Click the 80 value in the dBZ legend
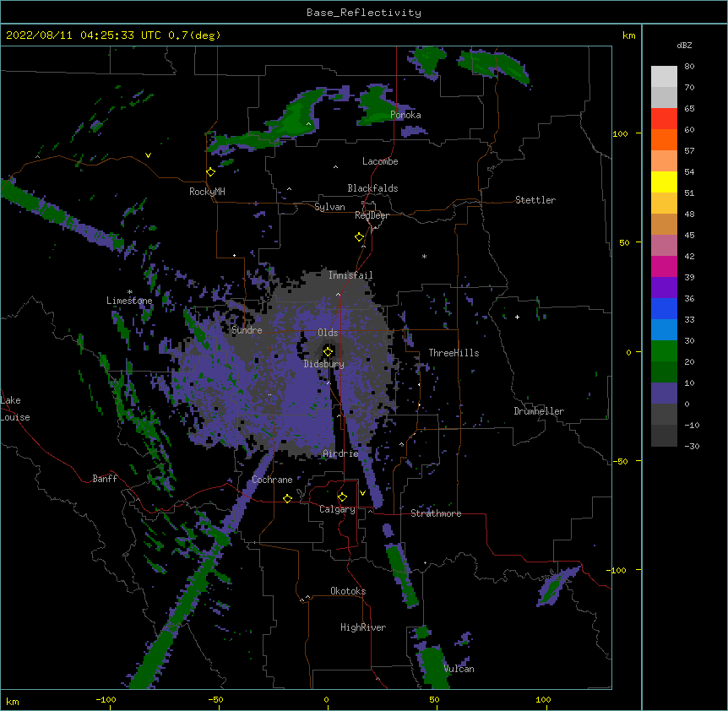728x711 pixels. pos(689,67)
